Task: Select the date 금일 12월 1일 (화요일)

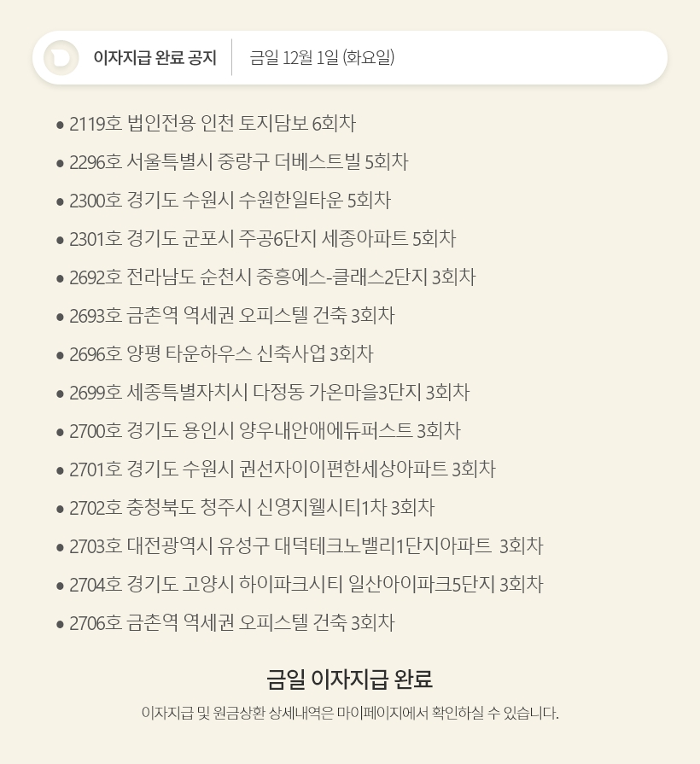Action: (322, 58)
